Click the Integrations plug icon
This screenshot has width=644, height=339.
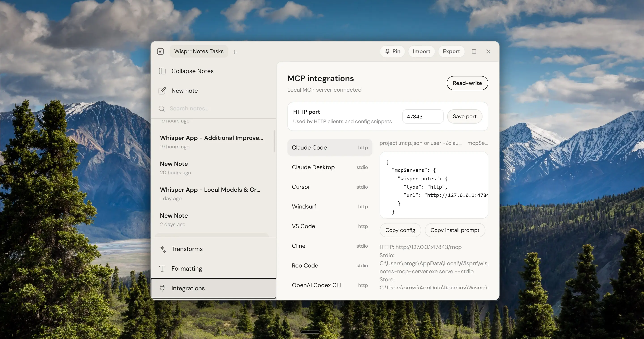(x=162, y=288)
